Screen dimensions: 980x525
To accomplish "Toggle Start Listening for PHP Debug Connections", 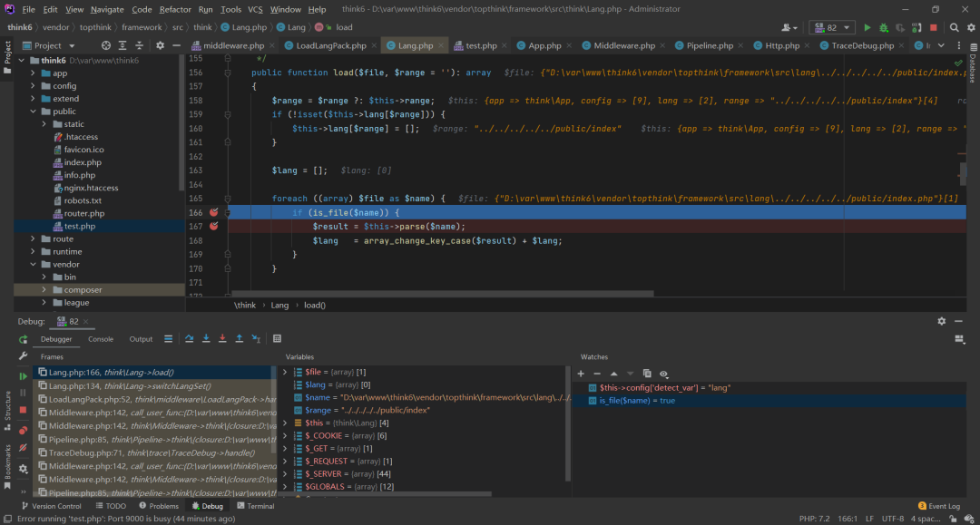I will pos(916,28).
